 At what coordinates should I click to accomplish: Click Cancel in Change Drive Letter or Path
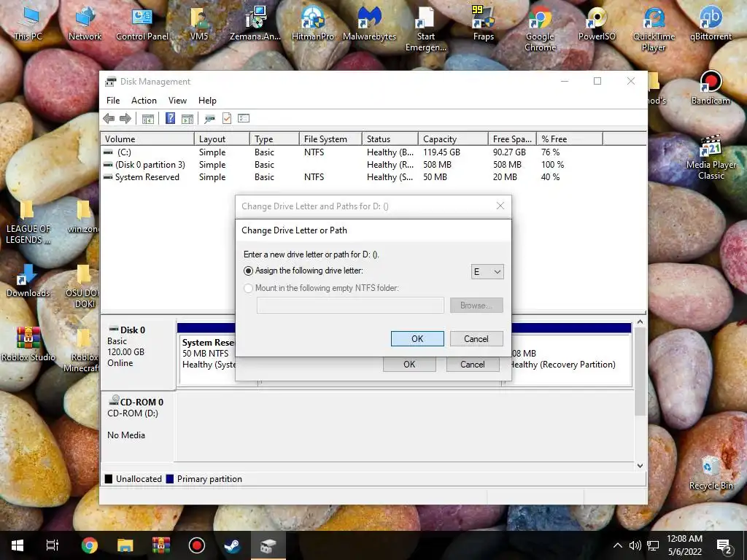476,338
